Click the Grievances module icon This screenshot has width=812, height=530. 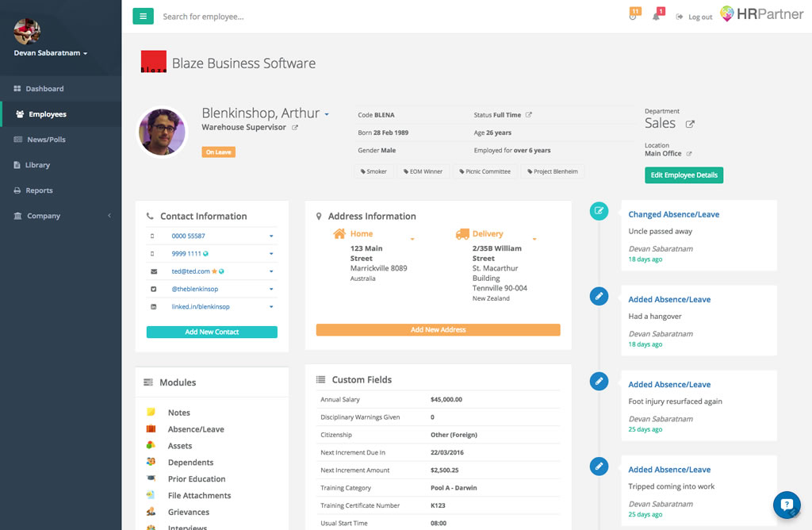(x=151, y=511)
